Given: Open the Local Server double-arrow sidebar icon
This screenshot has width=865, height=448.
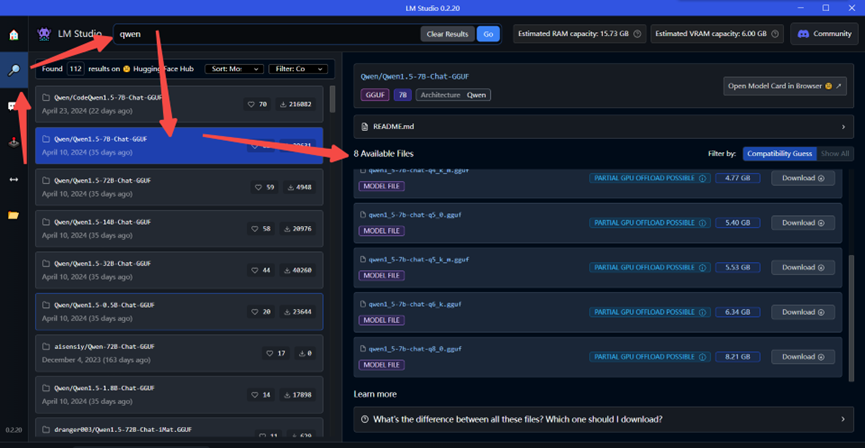Looking at the screenshot, I should (13, 179).
